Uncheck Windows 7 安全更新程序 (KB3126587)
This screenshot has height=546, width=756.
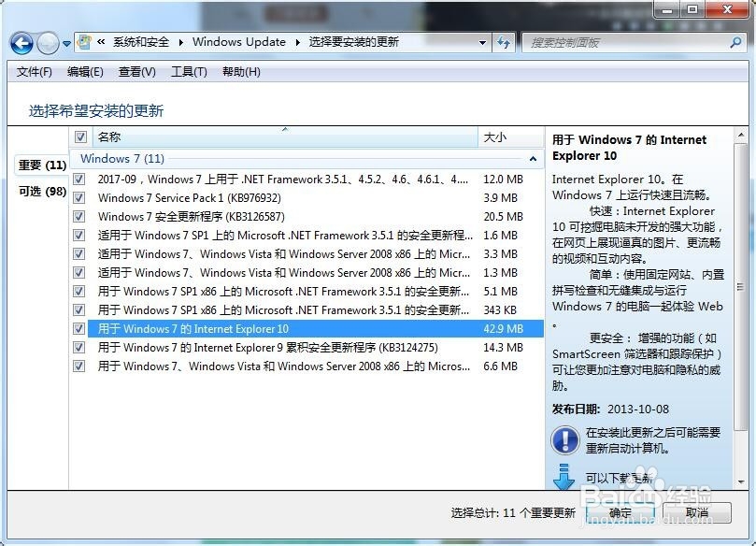point(79,217)
